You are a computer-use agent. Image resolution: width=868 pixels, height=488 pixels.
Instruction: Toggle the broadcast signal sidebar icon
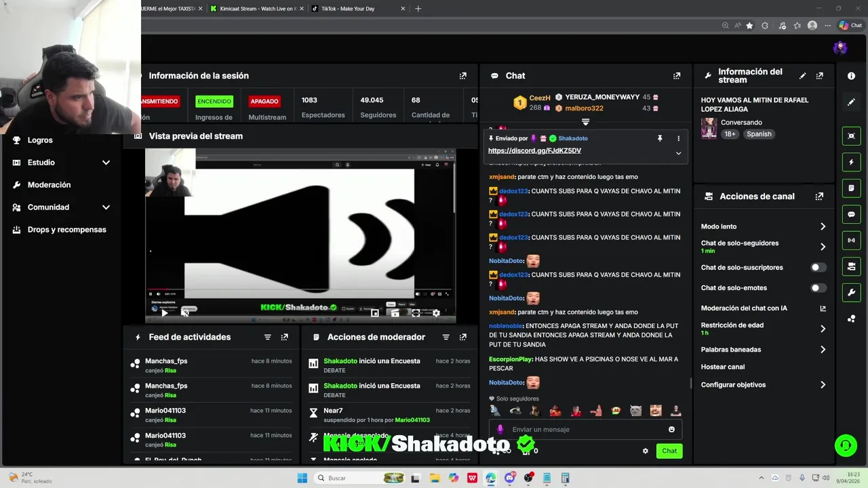(852, 240)
